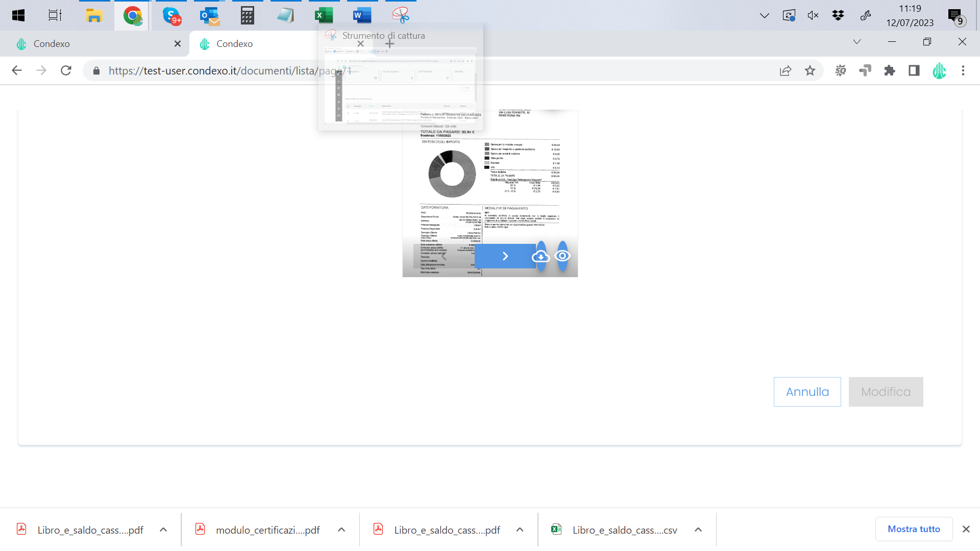The image size is (980, 551).
Task: Expand options for Libro_e_saldo_cass csv download
Action: pos(698,530)
